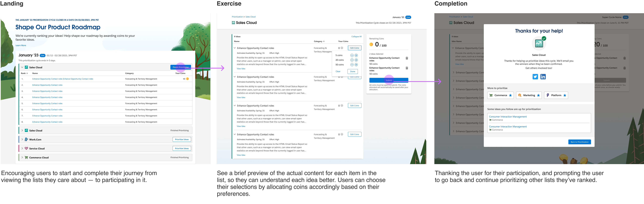The image size is (644, 204).
Task: Click the Prioritization breadcrumb on the Exercise screen
Action: click(x=237, y=17)
